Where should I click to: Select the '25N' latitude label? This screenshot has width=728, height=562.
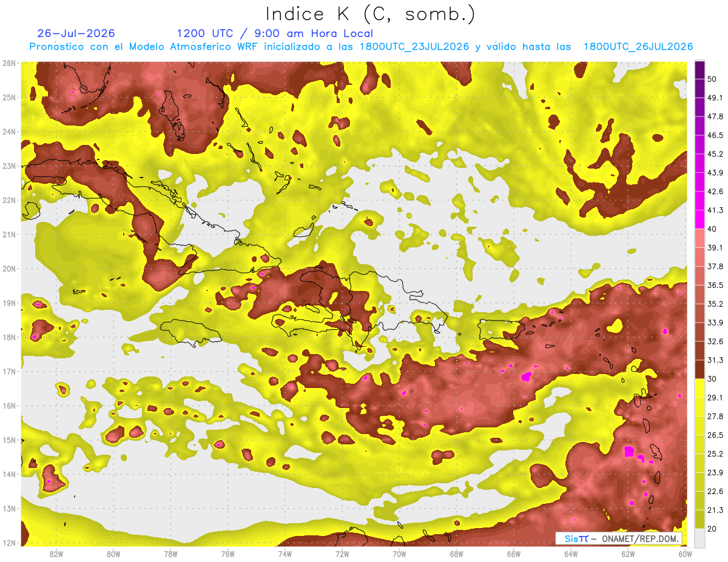coord(8,97)
